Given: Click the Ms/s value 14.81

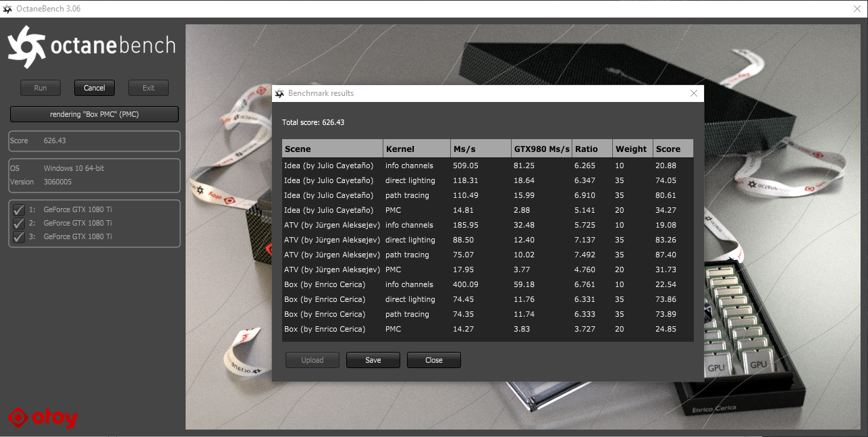Looking at the screenshot, I should 463,210.
